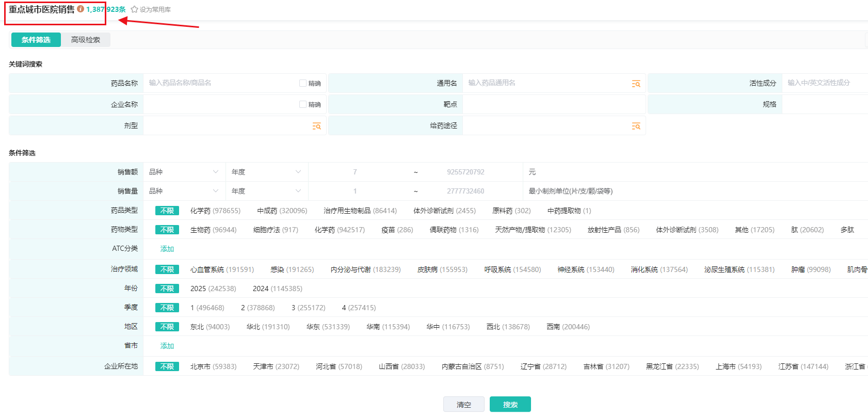Image resolution: width=868 pixels, height=416 pixels.
Task: Expand the 销售量 品种 dropdown
Action: click(184, 191)
